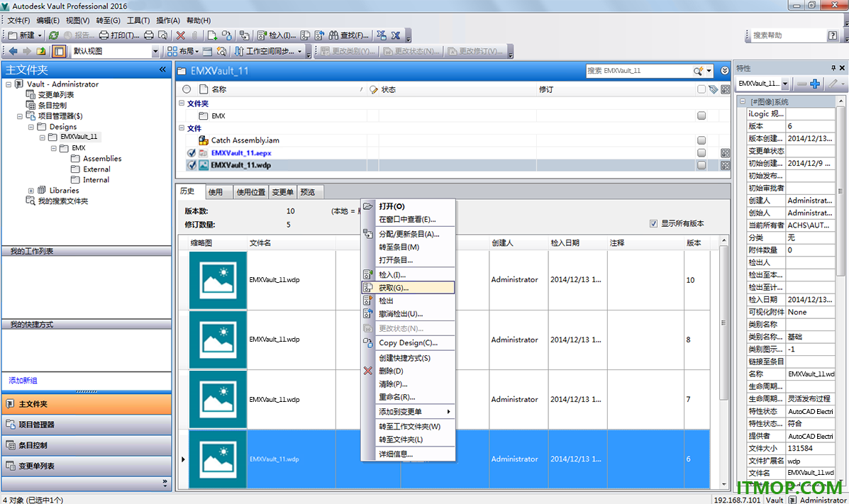Click the green Refresh icon
Screen dimensions: 849x504
tap(53, 35)
